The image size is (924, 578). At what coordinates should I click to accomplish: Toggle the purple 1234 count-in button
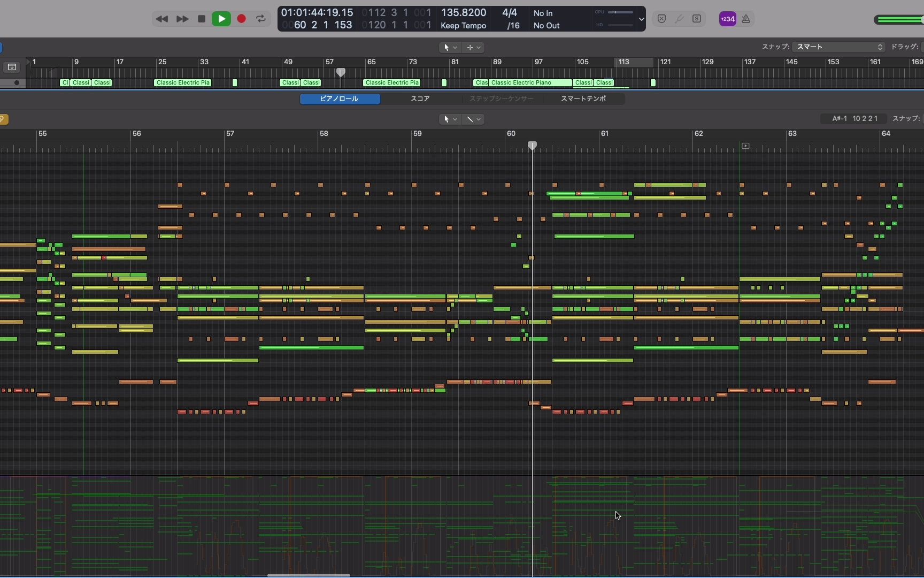pos(727,19)
